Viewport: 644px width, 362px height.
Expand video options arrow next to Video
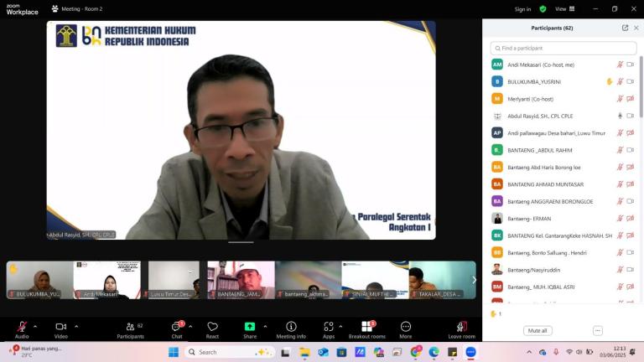pos(76,327)
